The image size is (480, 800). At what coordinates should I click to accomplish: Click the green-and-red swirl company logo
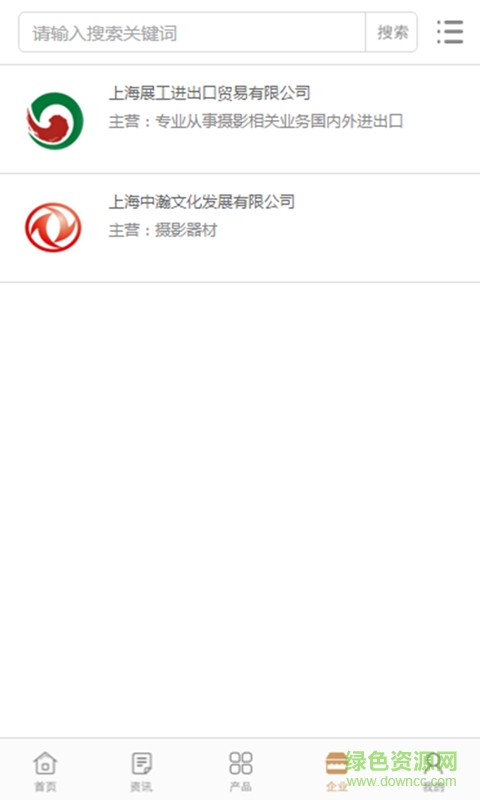pyautogui.click(x=55, y=121)
